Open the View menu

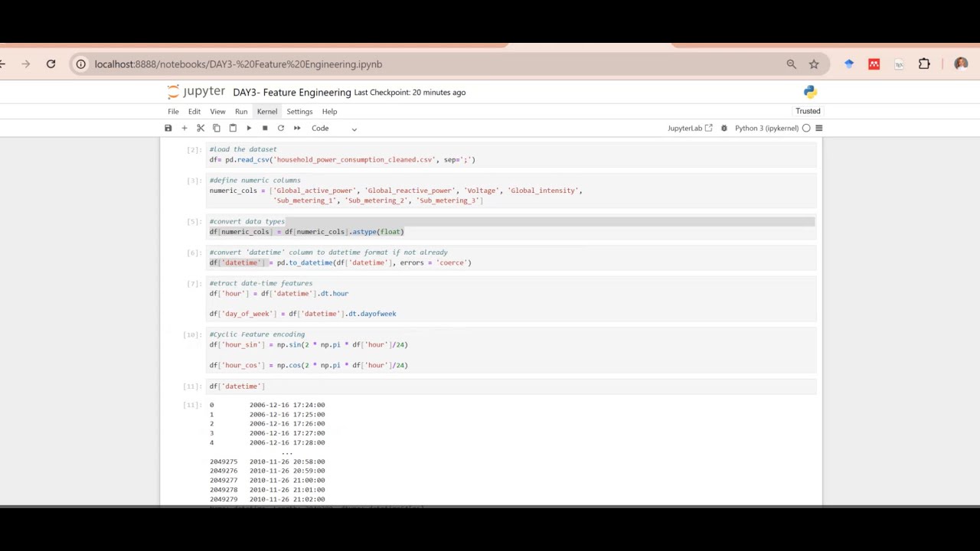tap(217, 112)
